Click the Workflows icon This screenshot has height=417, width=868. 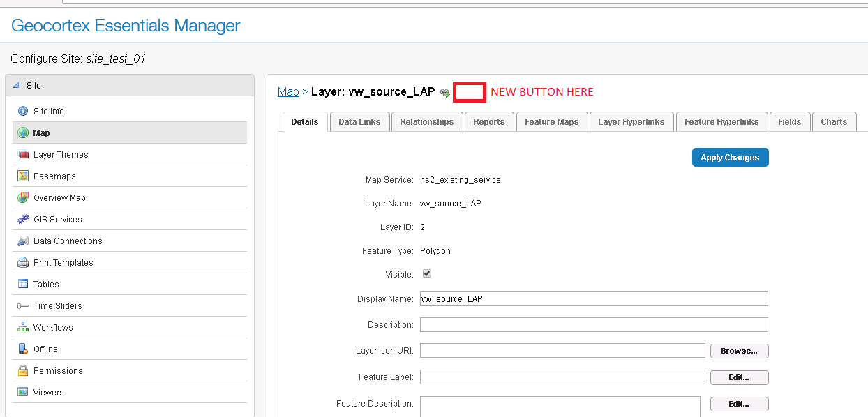tap(23, 327)
